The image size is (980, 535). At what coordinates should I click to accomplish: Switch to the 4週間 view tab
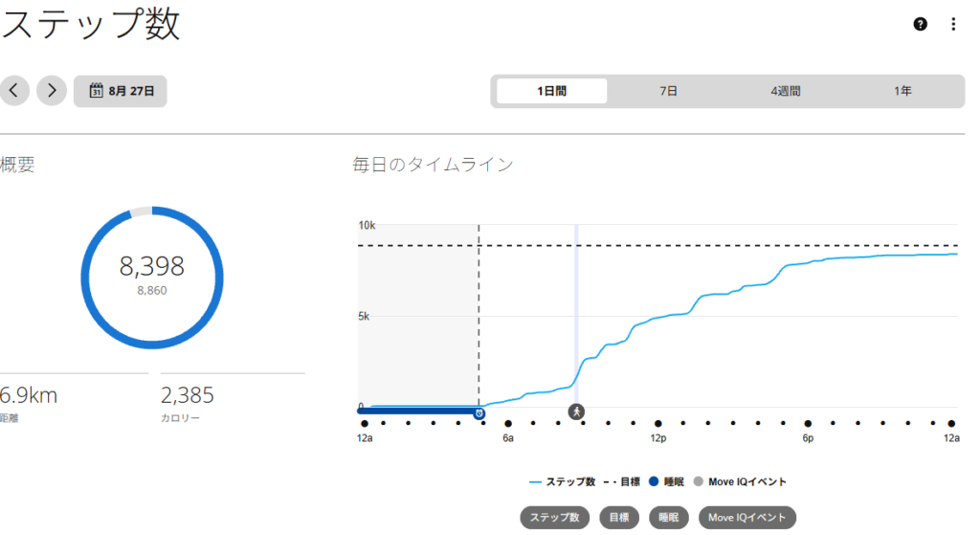pyautogui.click(x=786, y=91)
